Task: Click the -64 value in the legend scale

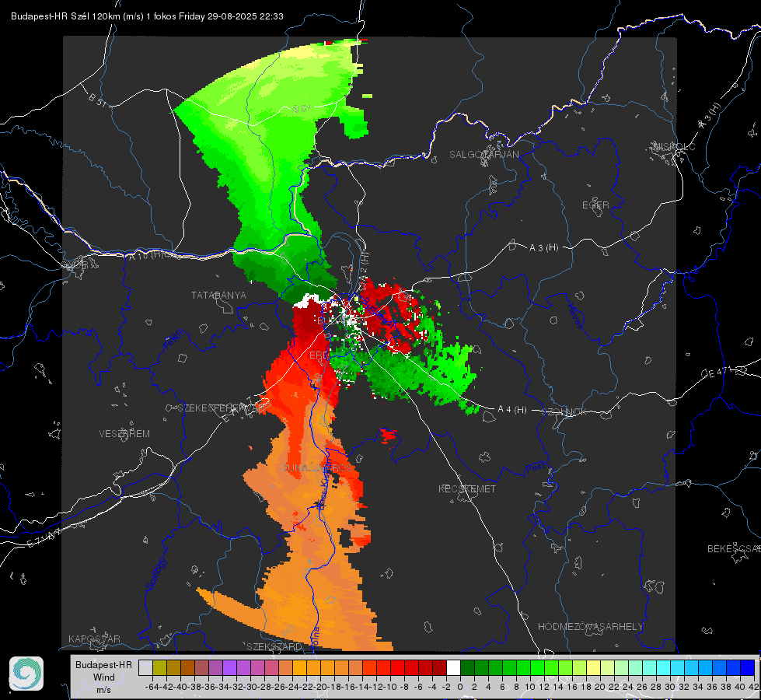Action: tap(152, 687)
